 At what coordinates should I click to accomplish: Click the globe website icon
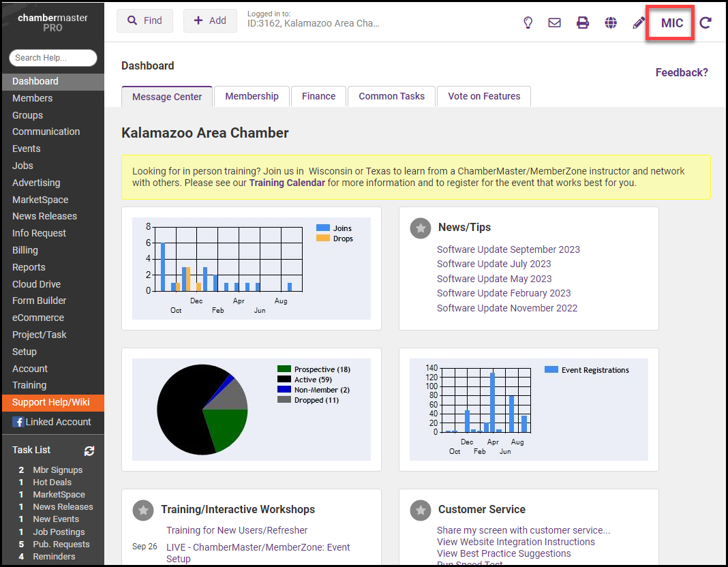[611, 22]
